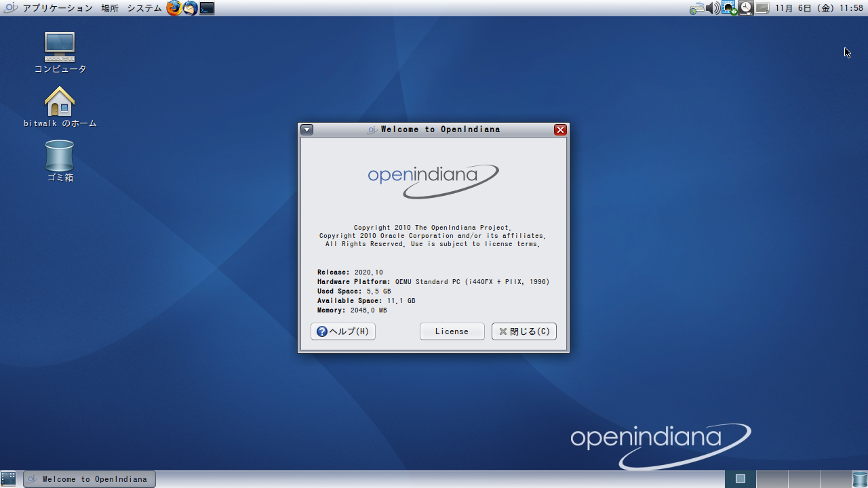Click the 閉じる(C) button

524,331
